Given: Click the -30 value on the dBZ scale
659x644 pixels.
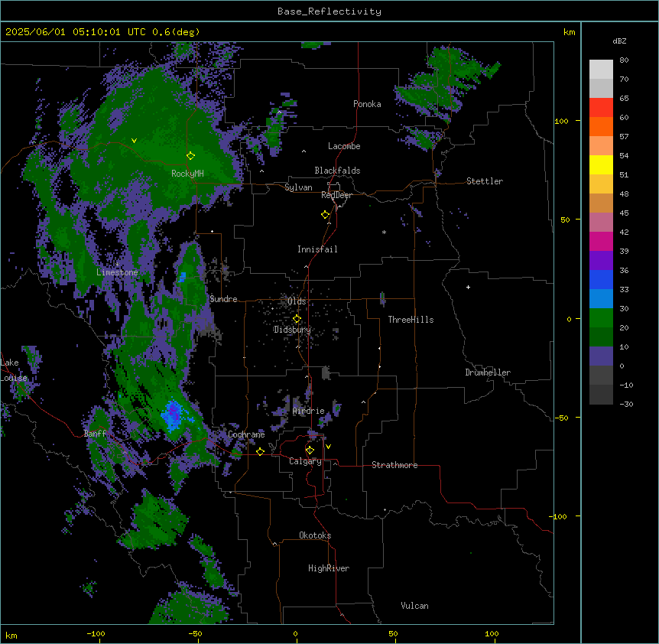Looking at the screenshot, I should [x=626, y=405].
